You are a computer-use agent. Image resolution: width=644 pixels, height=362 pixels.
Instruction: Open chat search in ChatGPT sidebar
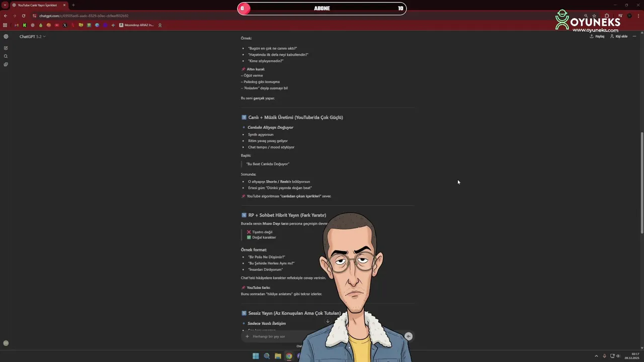(x=6, y=56)
